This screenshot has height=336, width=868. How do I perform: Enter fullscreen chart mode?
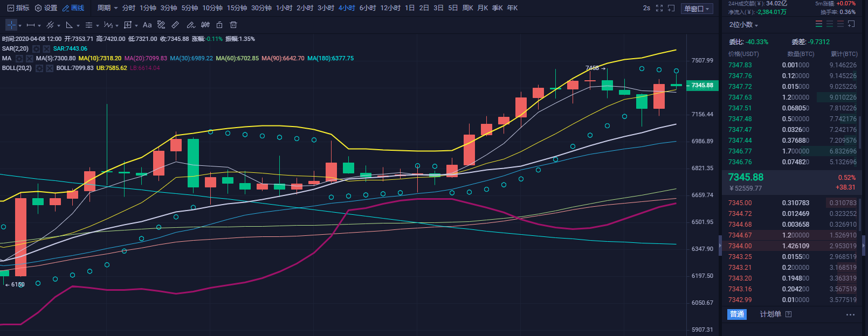(x=659, y=8)
